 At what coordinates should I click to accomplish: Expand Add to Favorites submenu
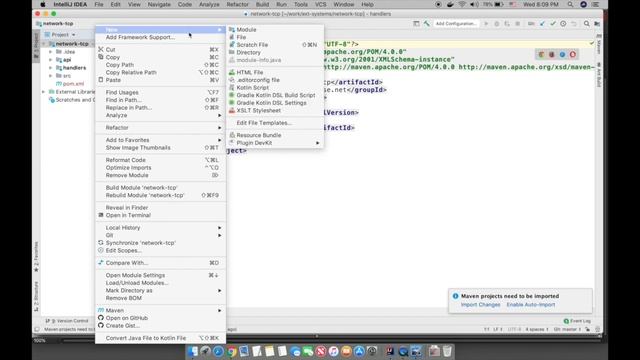pos(160,140)
